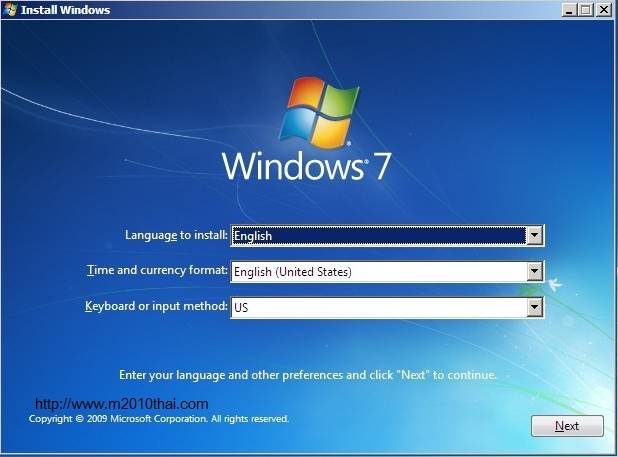Click the "Language to install:" label

coord(176,235)
